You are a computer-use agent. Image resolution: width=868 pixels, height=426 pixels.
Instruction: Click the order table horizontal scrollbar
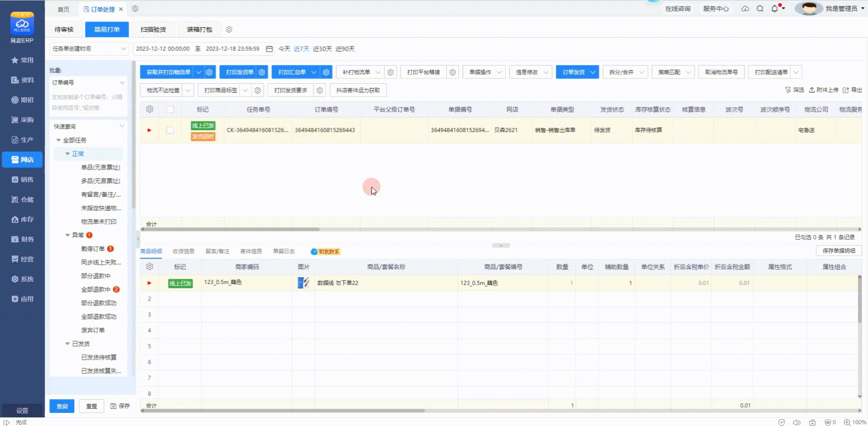[230, 229]
